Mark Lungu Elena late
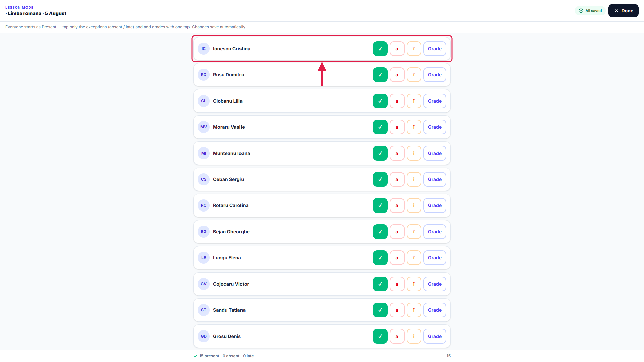Image resolution: width=644 pixels, height=362 pixels. 414,258
